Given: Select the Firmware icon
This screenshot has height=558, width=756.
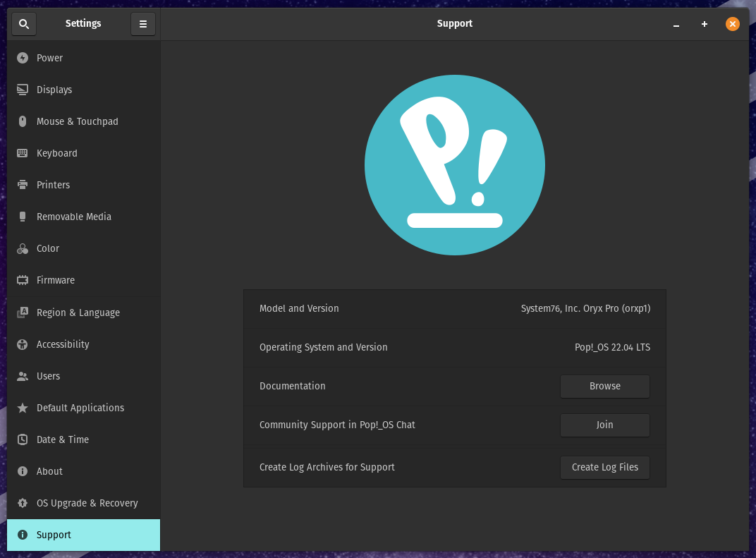Looking at the screenshot, I should tap(22, 280).
